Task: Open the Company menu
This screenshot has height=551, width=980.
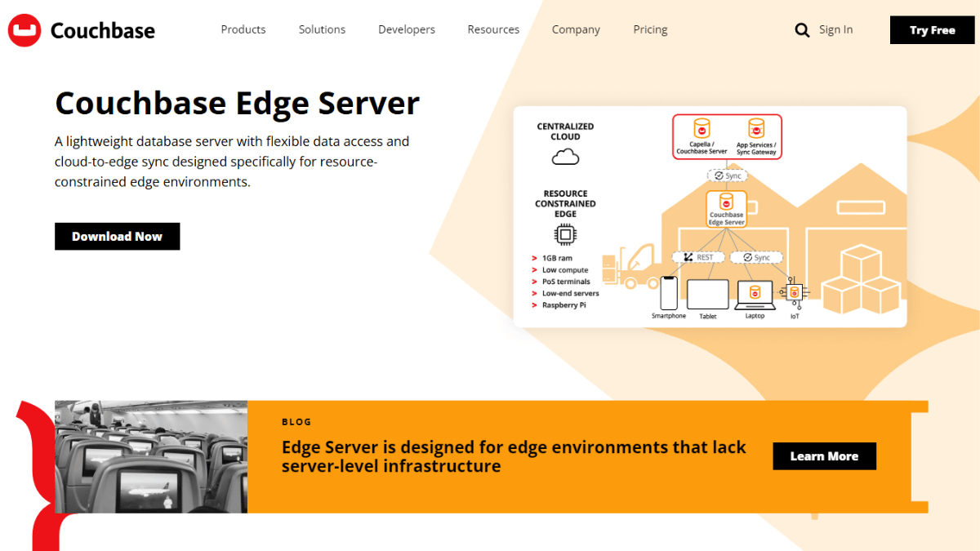Action: (576, 29)
